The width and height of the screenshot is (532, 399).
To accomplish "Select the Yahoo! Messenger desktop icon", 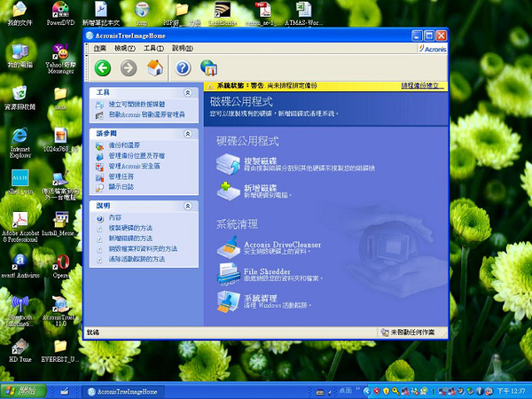I will [x=60, y=59].
